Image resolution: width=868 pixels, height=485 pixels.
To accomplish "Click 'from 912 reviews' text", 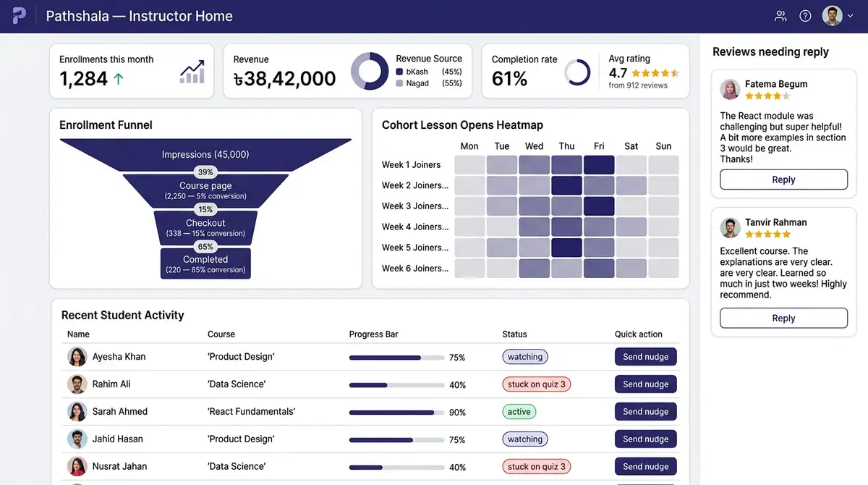I will [638, 85].
